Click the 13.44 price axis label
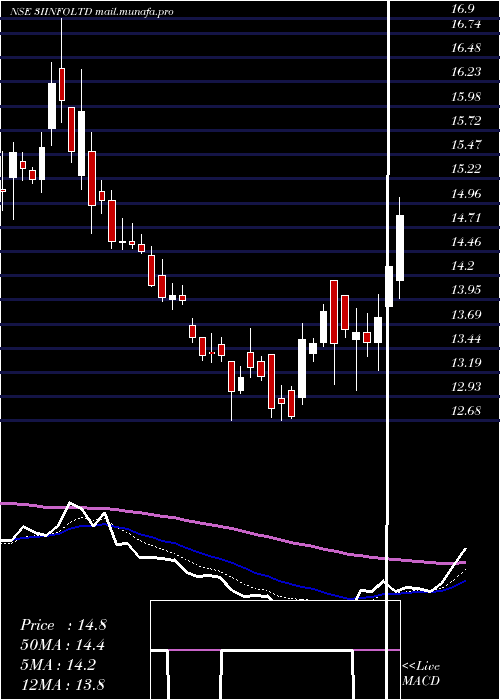This screenshot has height=700, width=500. coord(466,339)
